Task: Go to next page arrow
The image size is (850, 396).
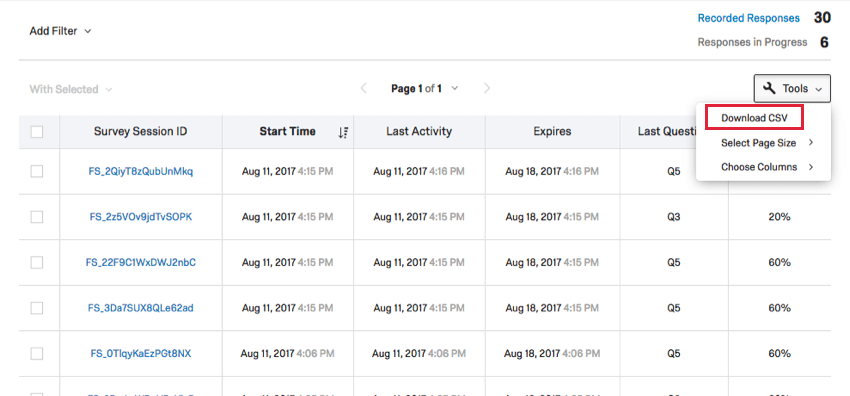Action: pos(487,88)
